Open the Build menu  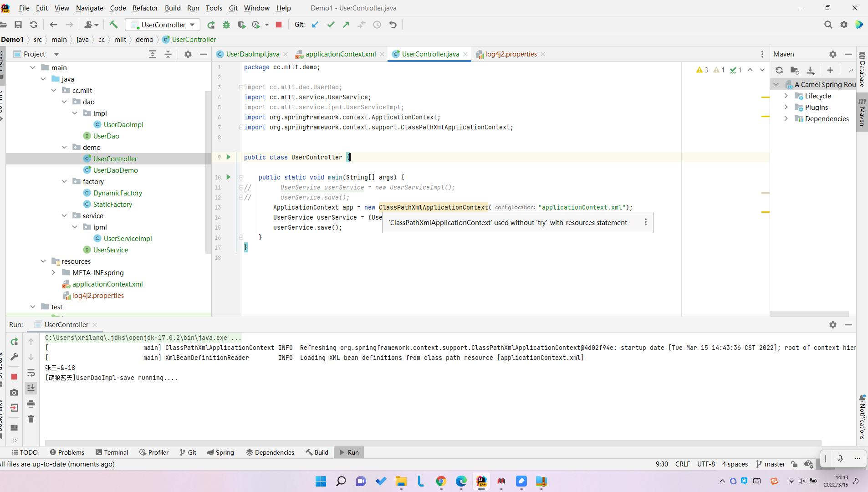pos(173,8)
